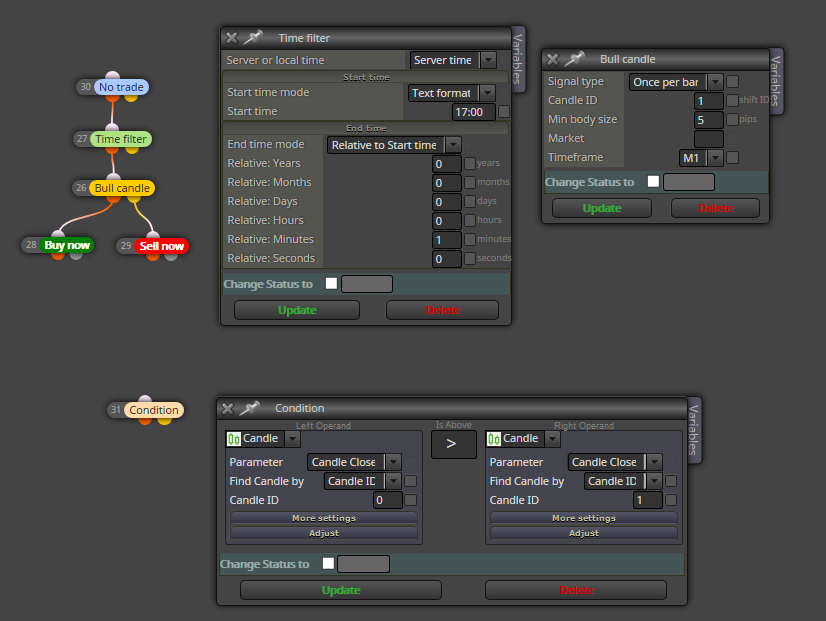
Task: Open Variables tab of Time filter
Action: (517, 59)
